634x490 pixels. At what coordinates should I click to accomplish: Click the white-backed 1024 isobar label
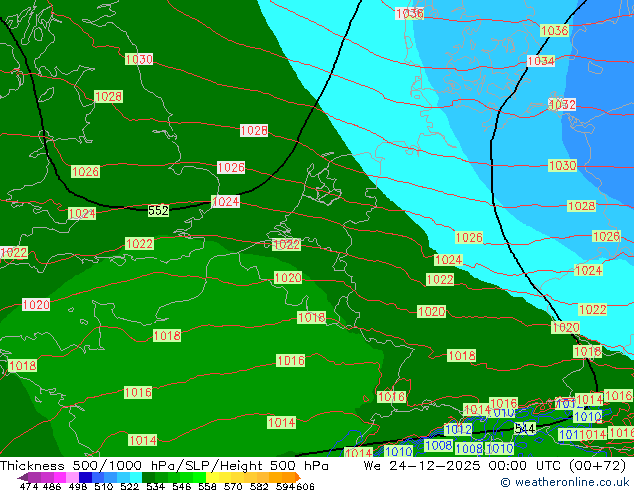(x=225, y=201)
